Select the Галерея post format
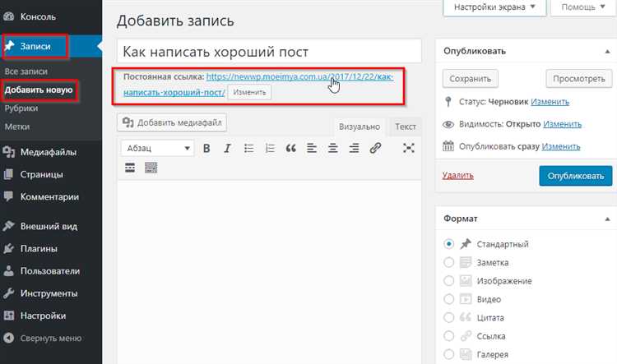Screen dimensions: 617x364 click(448, 354)
